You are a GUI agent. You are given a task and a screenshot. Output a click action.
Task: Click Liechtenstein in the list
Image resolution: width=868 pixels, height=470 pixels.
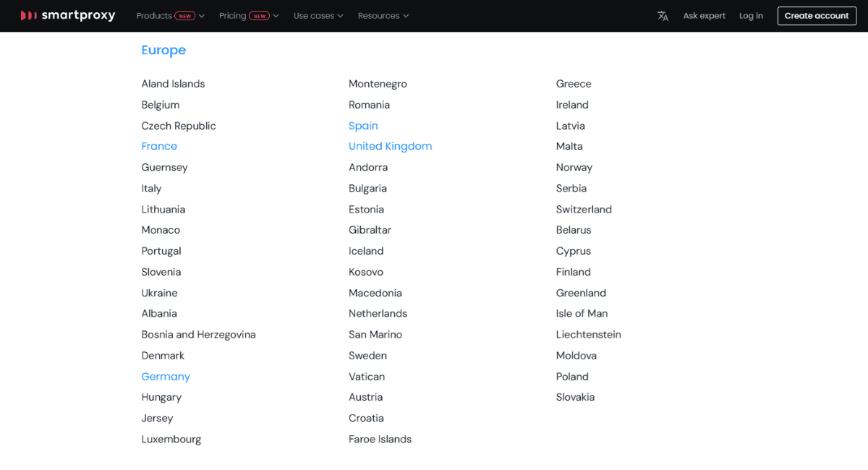coord(588,334)
